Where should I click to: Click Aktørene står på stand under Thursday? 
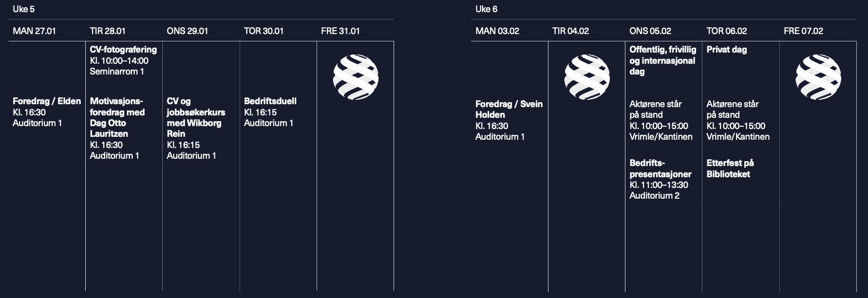(733, 110)
